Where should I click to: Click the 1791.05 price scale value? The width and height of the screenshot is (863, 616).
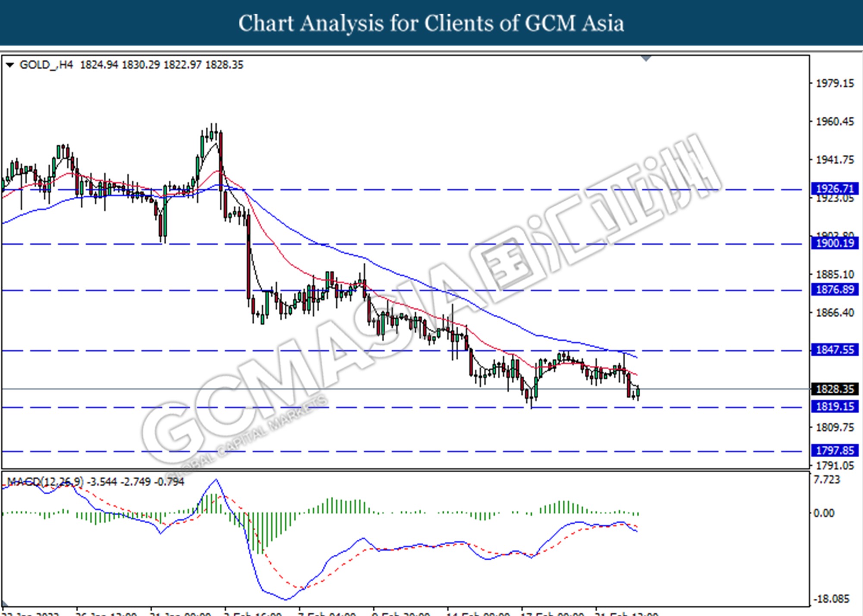835,466
